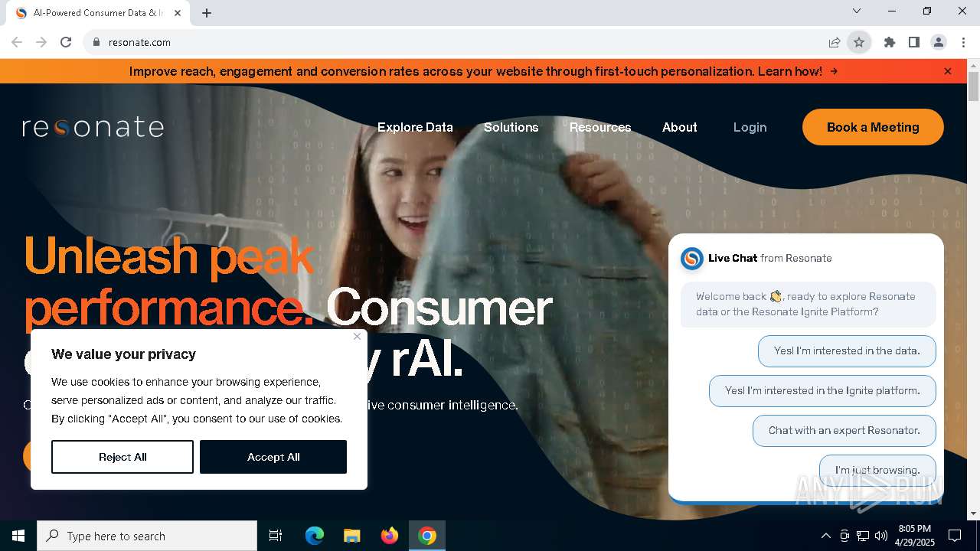Viewport: 980px width, 551px height.
Task: Open Chrome three-dot menu
Action: point(963,42)
